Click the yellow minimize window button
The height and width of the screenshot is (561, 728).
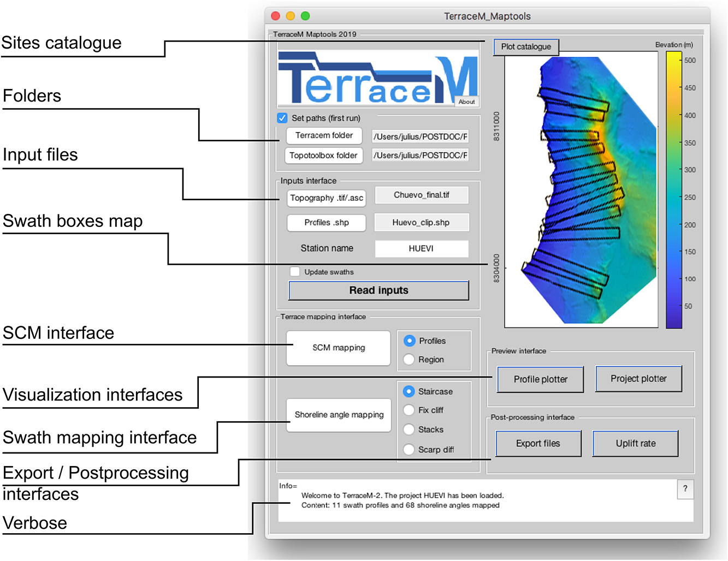coord(291,16)
